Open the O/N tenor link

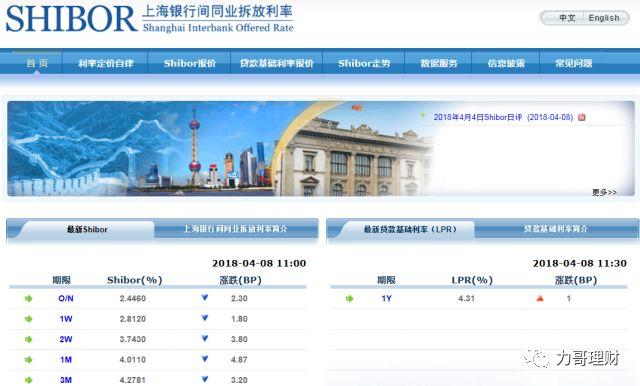pyautogui.click(x=66, y=299)
